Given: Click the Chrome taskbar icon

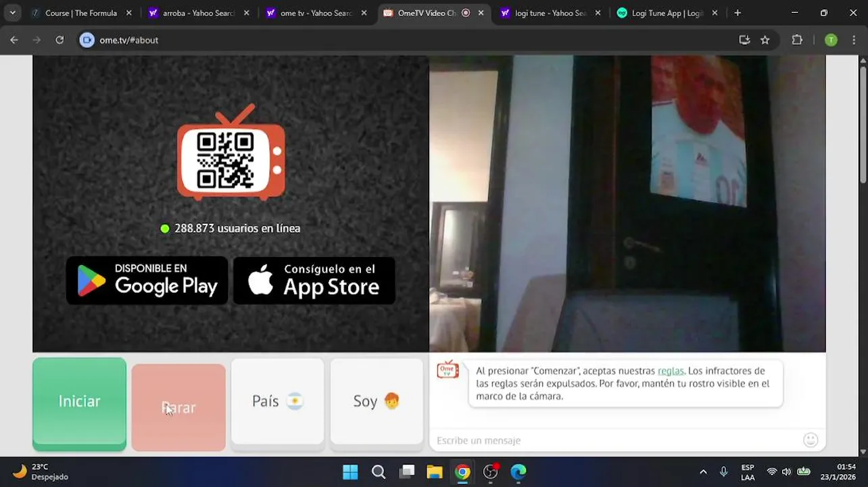Looking at the screenshot, I should click(x=462, y=471).
